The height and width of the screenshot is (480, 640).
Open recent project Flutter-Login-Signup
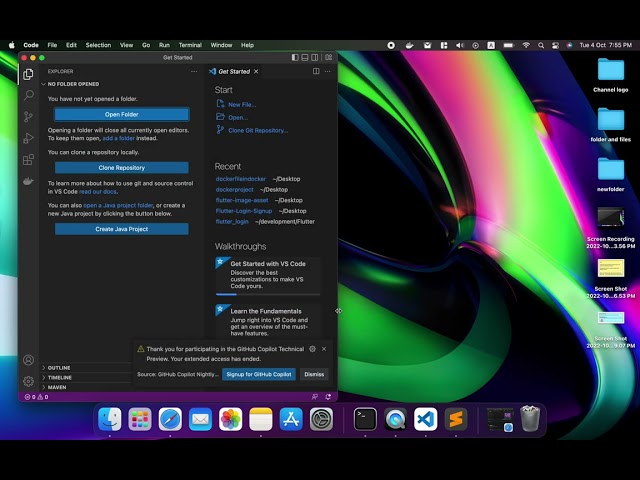244,211
